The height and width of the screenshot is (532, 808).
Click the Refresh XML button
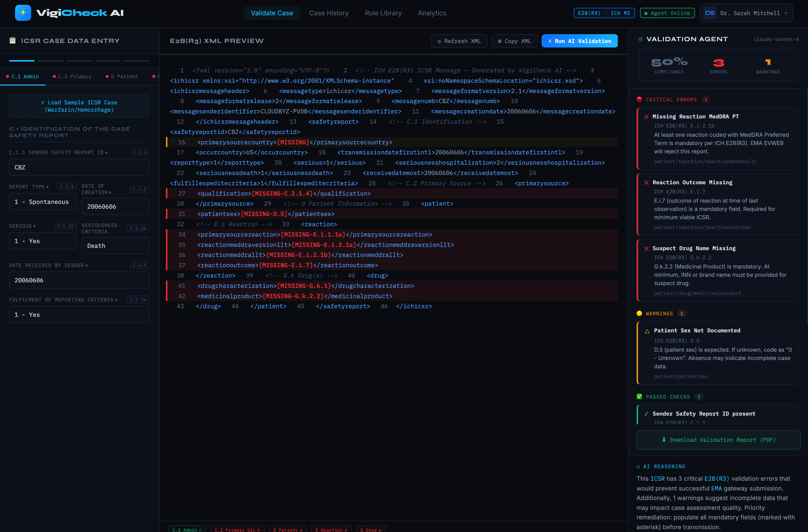click(459, 41)
